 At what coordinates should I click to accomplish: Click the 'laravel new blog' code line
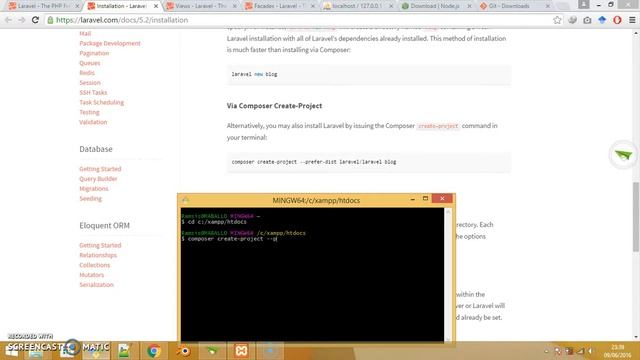coord(254,74)
